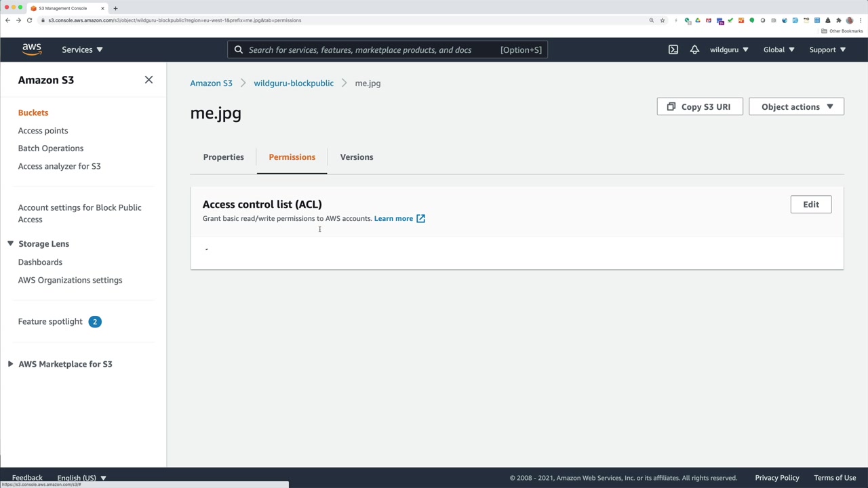868x488 pixels.
Task: Open the notifications bell
Action: (x=694, y=49)
